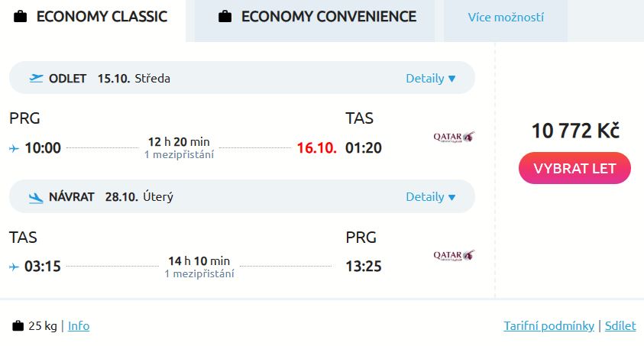Click the landing plane icon next to NÁVRAT
The width and height of the screenshot is (644, 346).
36,197
